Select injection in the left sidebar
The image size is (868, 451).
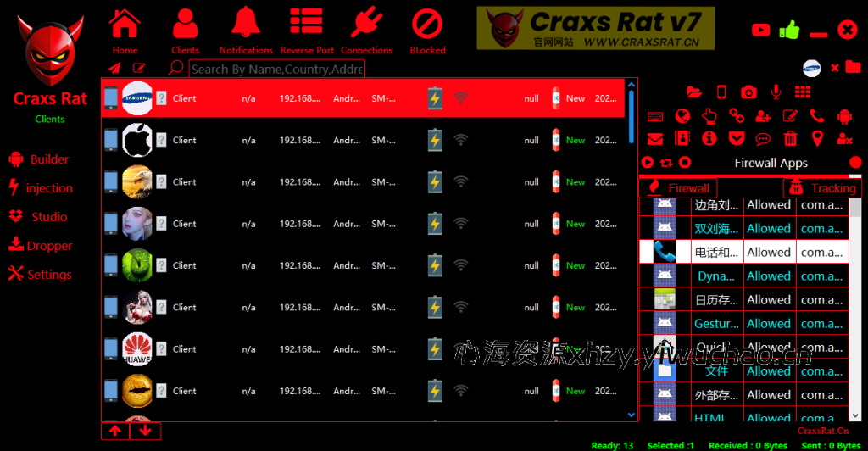41,188
